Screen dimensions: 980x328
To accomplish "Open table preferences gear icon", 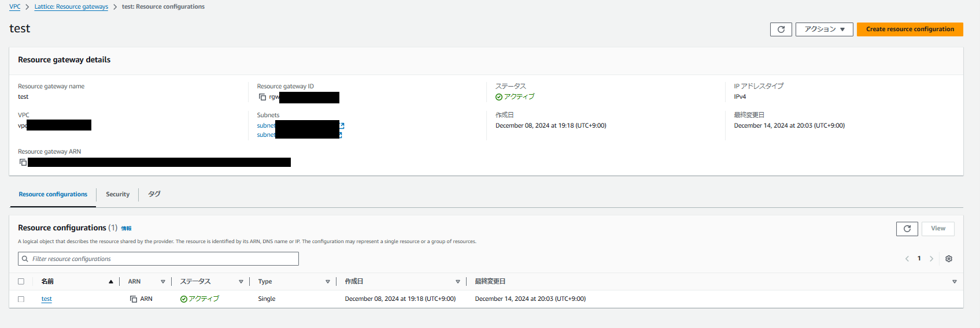I will click(x=948, y=259).
